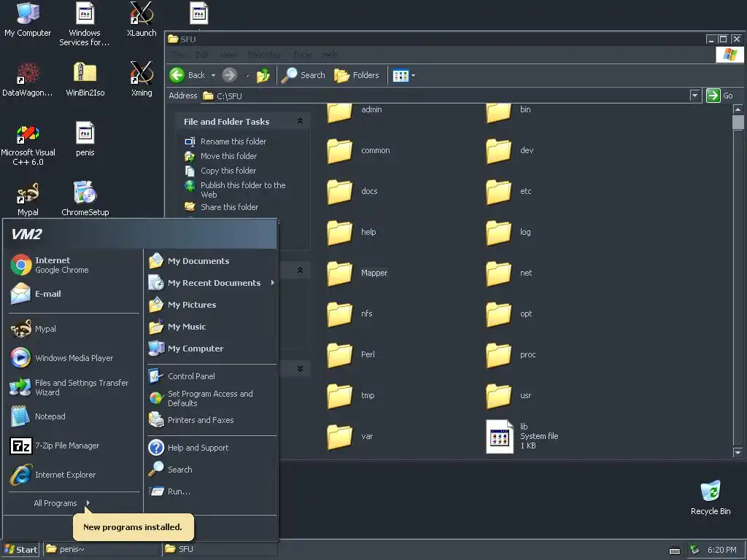Open Back history dropdown arrow
This screenshot has height=560, width=747.
point(214,75)
